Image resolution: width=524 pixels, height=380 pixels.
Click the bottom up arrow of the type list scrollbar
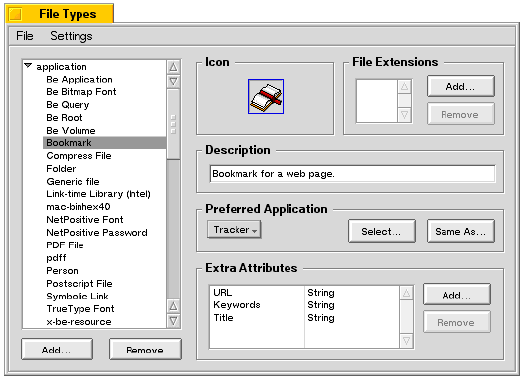click(x=173, y=306)
